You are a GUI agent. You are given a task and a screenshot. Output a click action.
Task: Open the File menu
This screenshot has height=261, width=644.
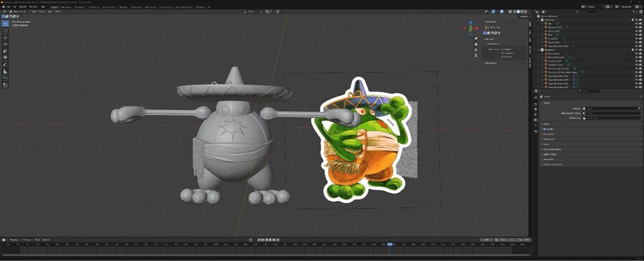8,7
